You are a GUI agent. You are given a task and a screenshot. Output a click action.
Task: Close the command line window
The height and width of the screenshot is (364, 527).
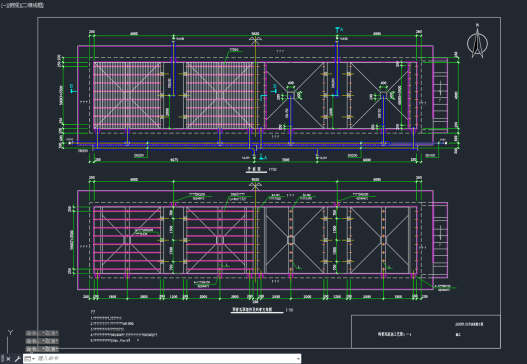(x=8, y=359)
